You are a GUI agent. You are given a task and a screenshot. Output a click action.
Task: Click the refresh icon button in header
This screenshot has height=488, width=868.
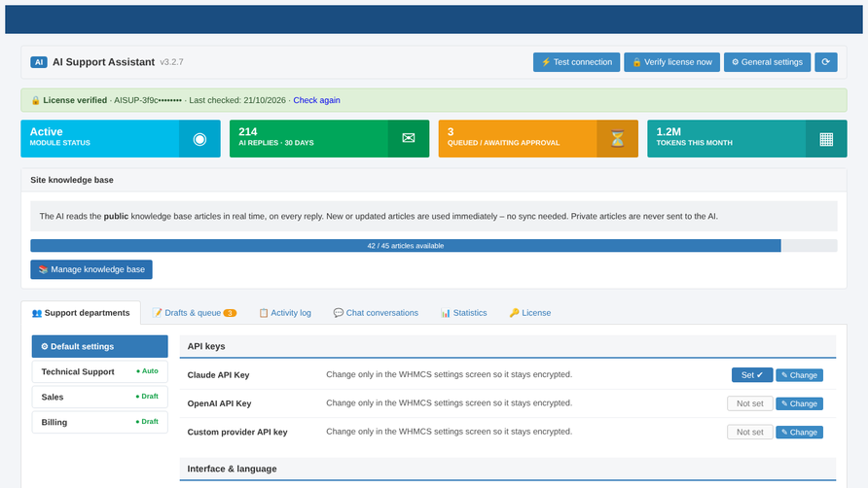(x=825, y=62)
